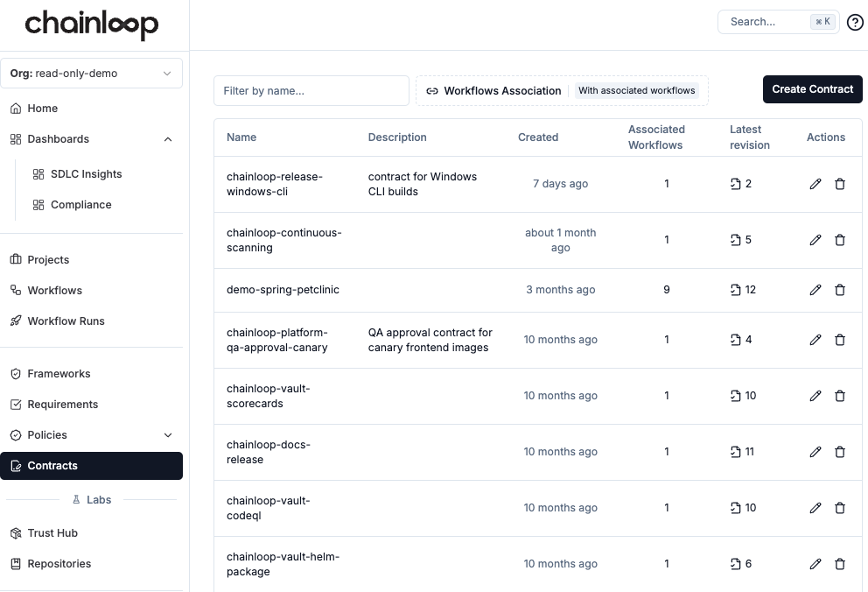Delete the chainloop-release-windows-cli contract
This screenshot has width=868, height=592.
click(x=840, y=184)
